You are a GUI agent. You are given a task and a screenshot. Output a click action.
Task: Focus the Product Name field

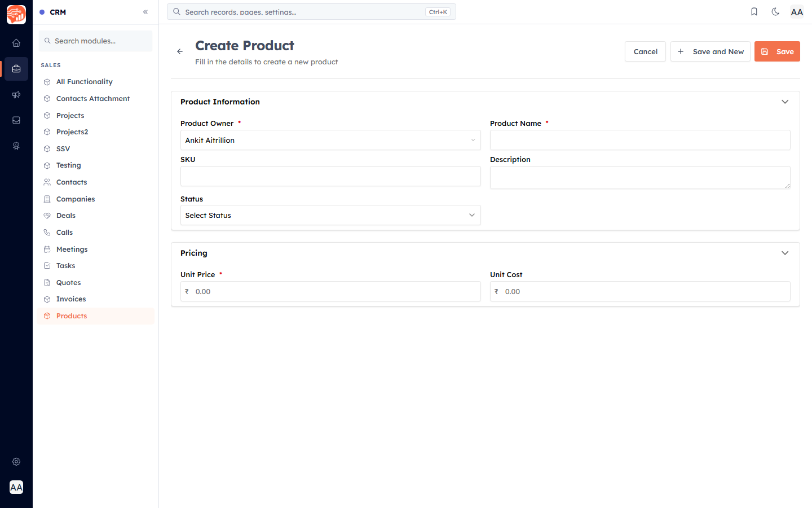(x=640, y=140)
